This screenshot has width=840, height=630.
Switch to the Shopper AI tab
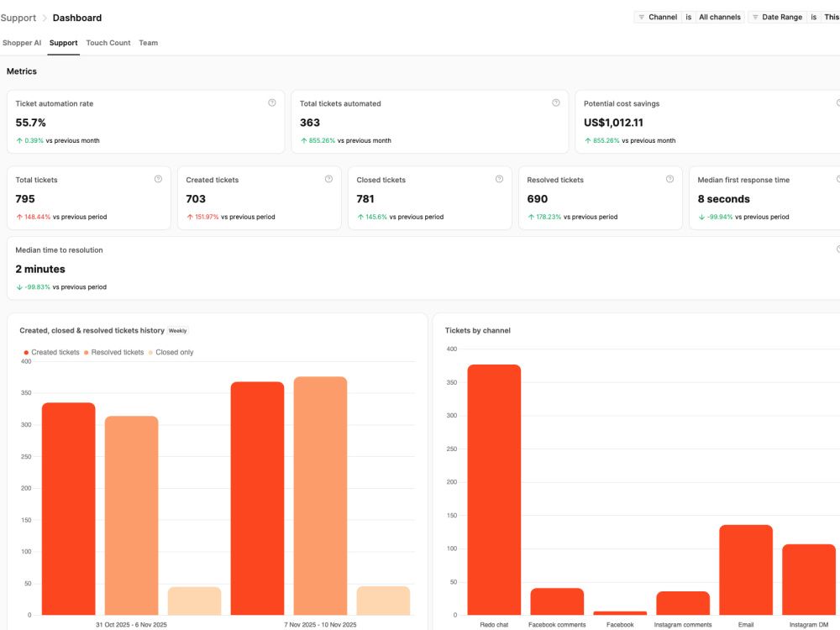click(x=22, y=43)
